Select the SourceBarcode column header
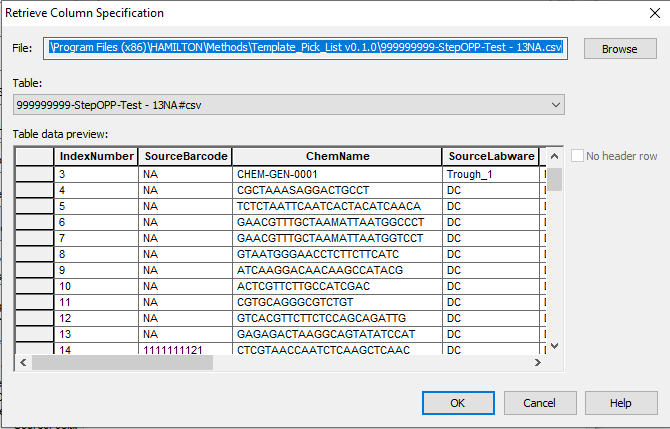This screenshot has width=670, height=429. (186, 157)
